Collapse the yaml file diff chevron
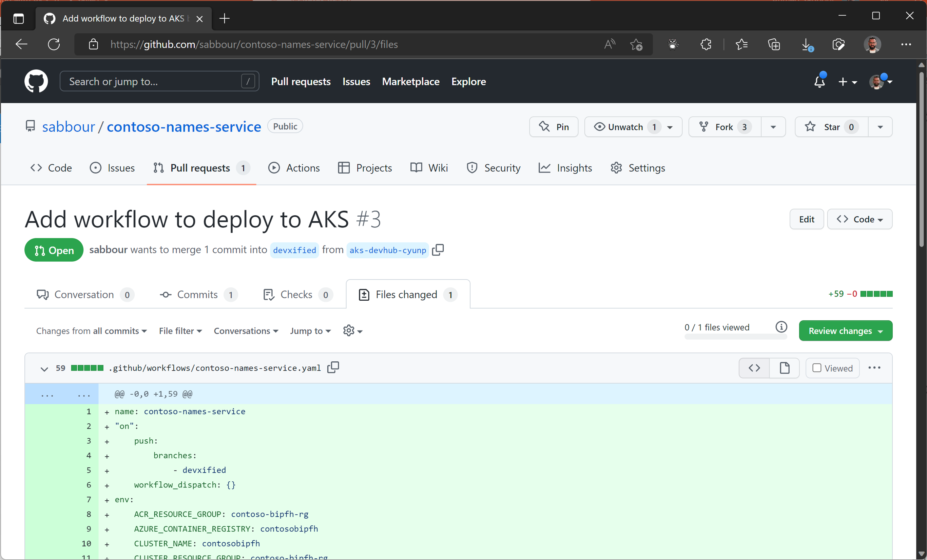The width and height of the screenshot is (927, 560). [44, 368]
